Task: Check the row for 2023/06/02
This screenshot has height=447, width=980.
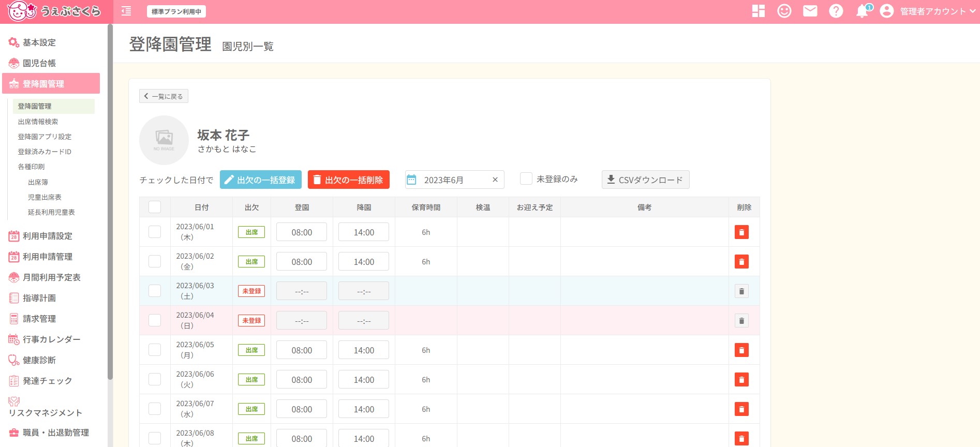Action: (x=155, y=261)
